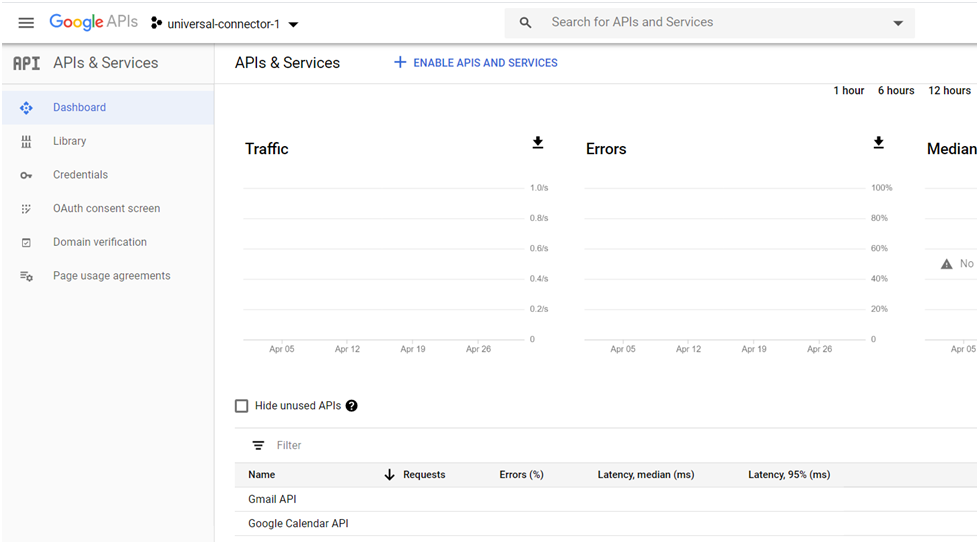Click the OAuth consent screen icon
This screenshot has height=544, width=979.
click(x=26, y=209)
